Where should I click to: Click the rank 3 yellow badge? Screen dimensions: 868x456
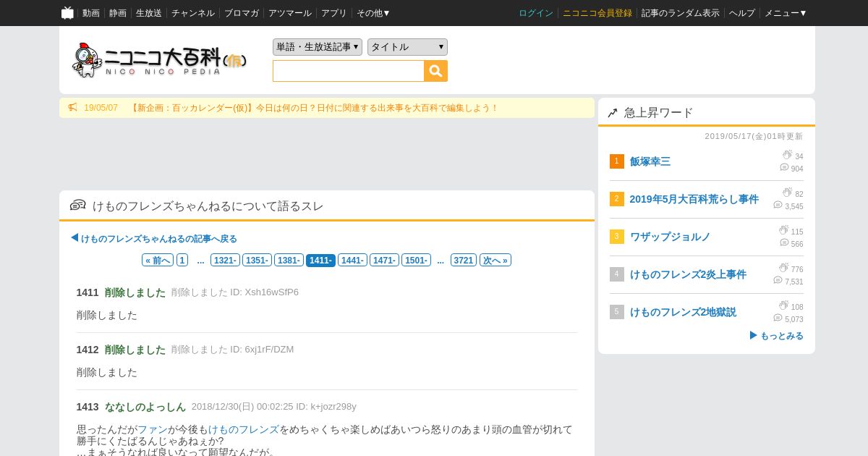click(616, 237)
